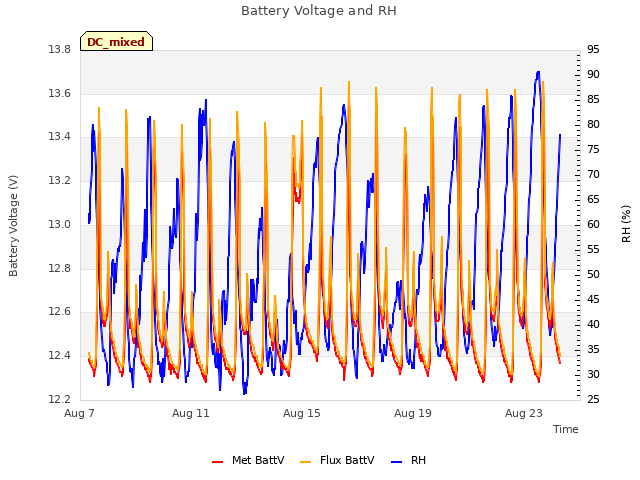
Task: Click the 50 RH tick label
Action: pos(593,274)
